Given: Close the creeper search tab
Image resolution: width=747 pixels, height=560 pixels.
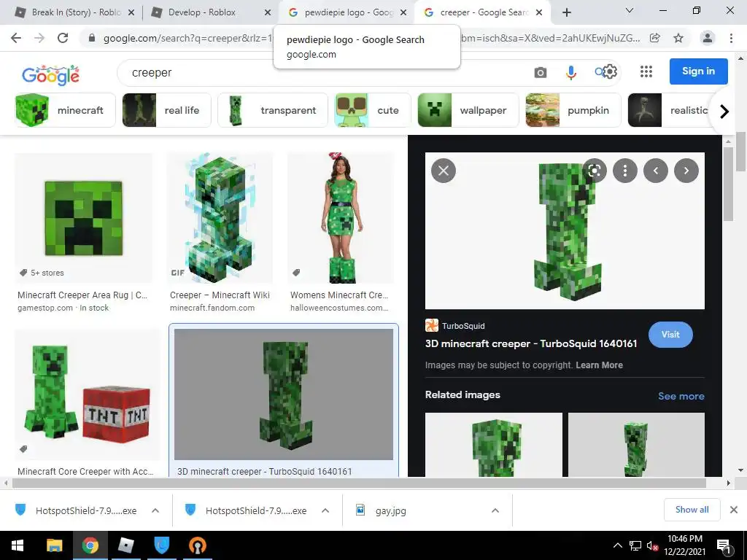Looking at the screenshot, I should pos(539,12).
